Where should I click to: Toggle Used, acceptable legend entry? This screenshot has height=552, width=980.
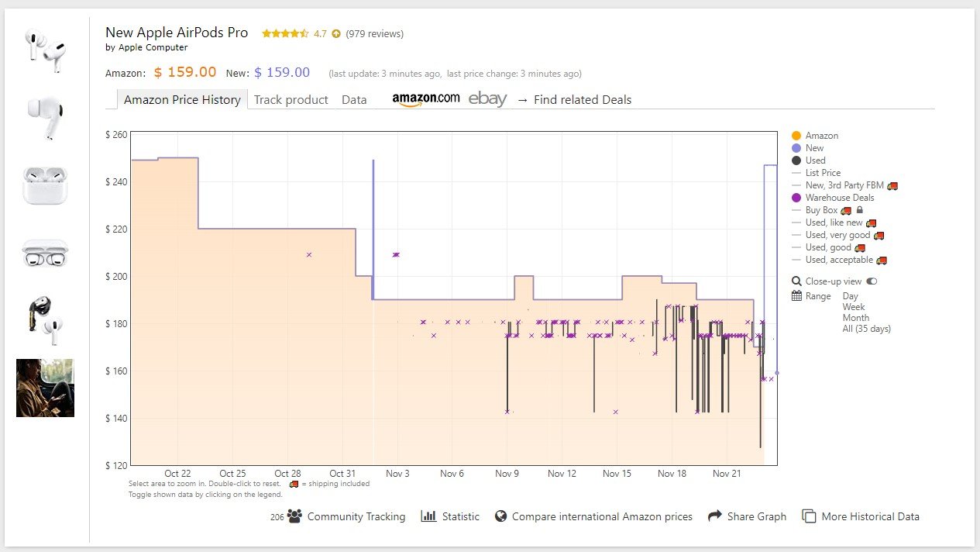click(x=839, y=260)
